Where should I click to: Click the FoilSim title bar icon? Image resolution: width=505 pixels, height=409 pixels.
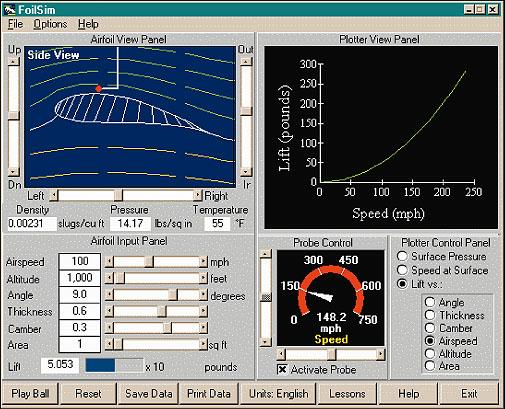tap(9, 10)
